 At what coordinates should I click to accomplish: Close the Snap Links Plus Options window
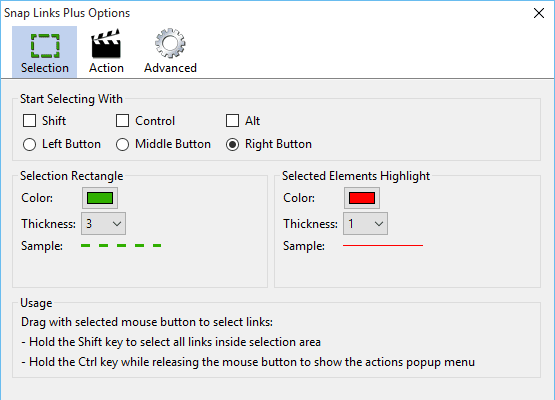pyautogui.click(x=539, y=13)
